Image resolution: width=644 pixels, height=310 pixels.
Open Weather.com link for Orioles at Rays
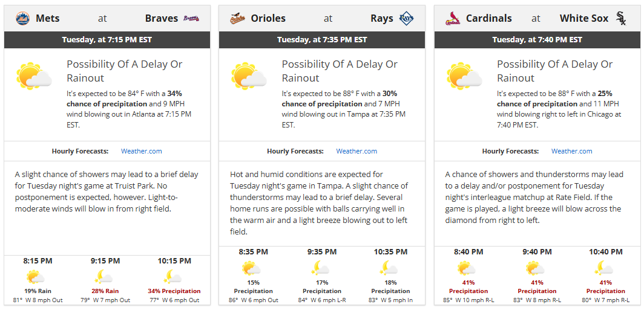[356, 151]
